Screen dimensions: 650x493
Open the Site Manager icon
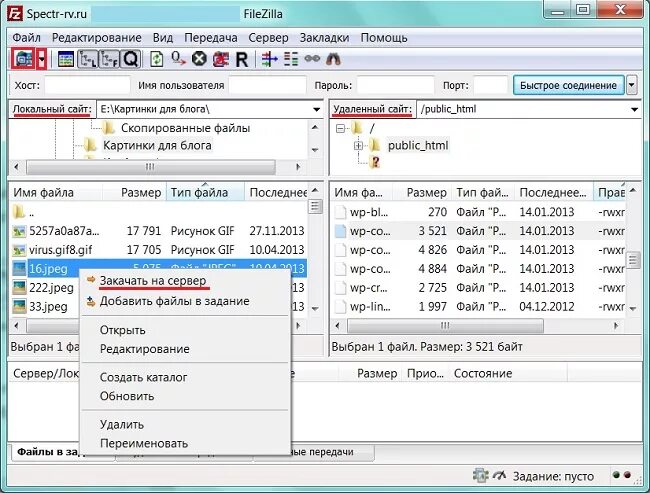[x=23, y=59]
